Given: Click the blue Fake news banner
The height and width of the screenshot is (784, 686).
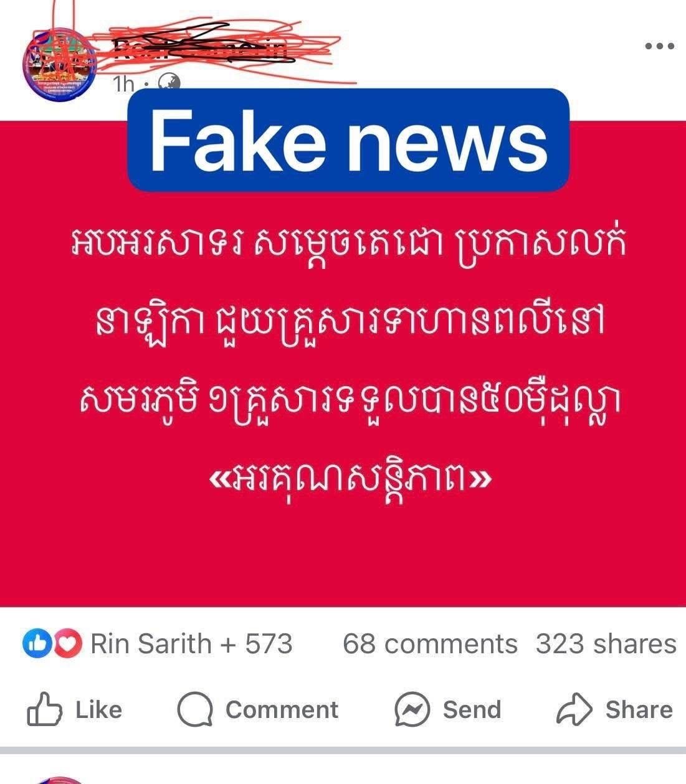Looking at the screenshot, I should point(348,139).
